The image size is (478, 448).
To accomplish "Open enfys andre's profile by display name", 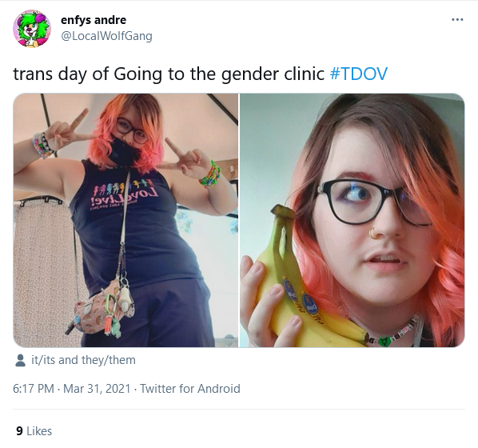I will [x=94, y=20].
